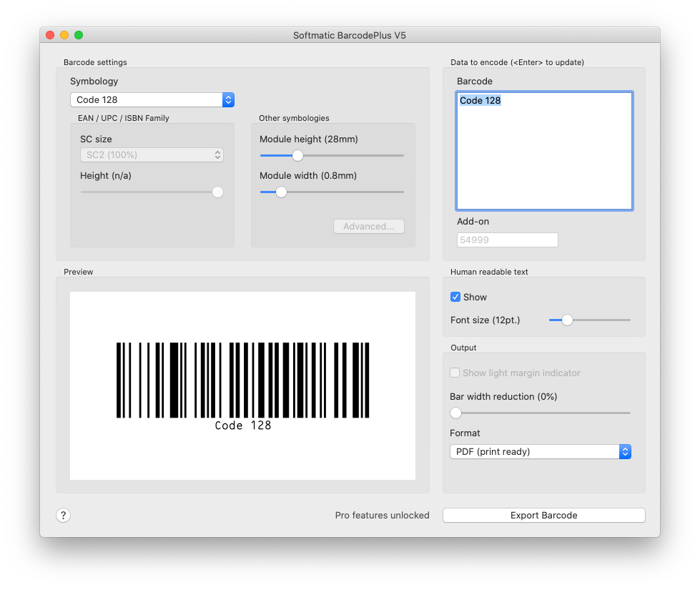Click inside the Barcode data text area
Image resolution: width=700 pixels, height=590 pixels.
pos(544,151)
